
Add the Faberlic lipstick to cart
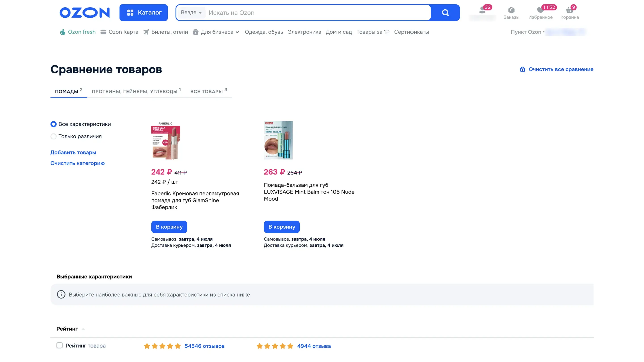tap(169, 227)
